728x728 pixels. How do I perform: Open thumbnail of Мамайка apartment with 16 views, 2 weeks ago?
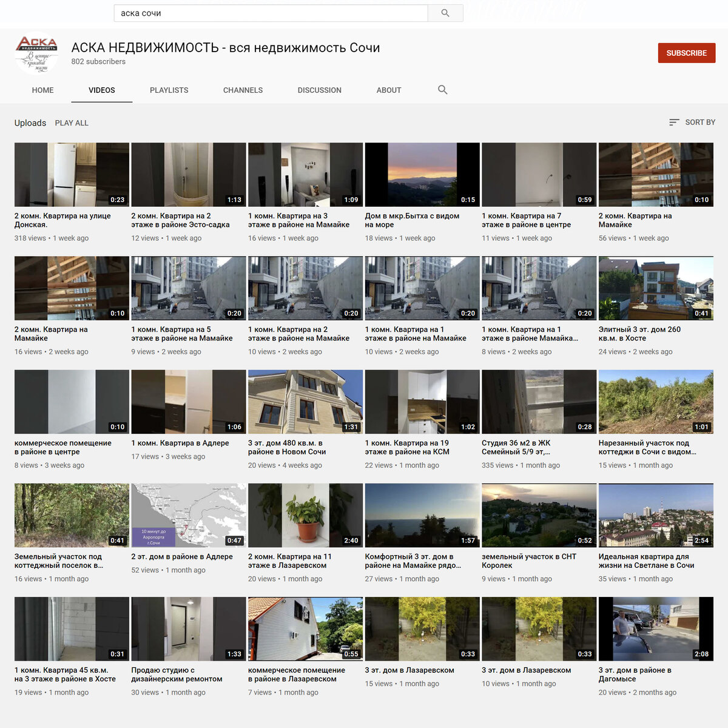(72, 288)
